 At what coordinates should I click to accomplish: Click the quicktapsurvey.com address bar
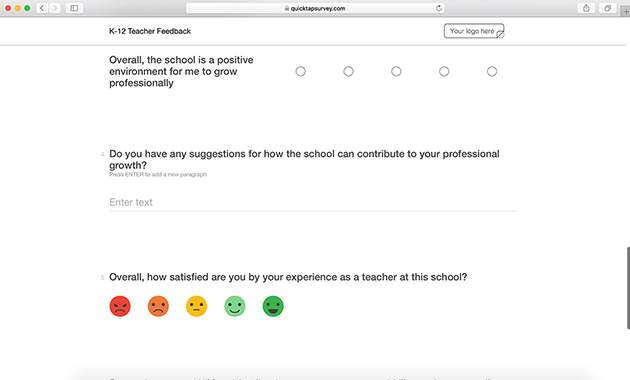(x=315, y=8)
